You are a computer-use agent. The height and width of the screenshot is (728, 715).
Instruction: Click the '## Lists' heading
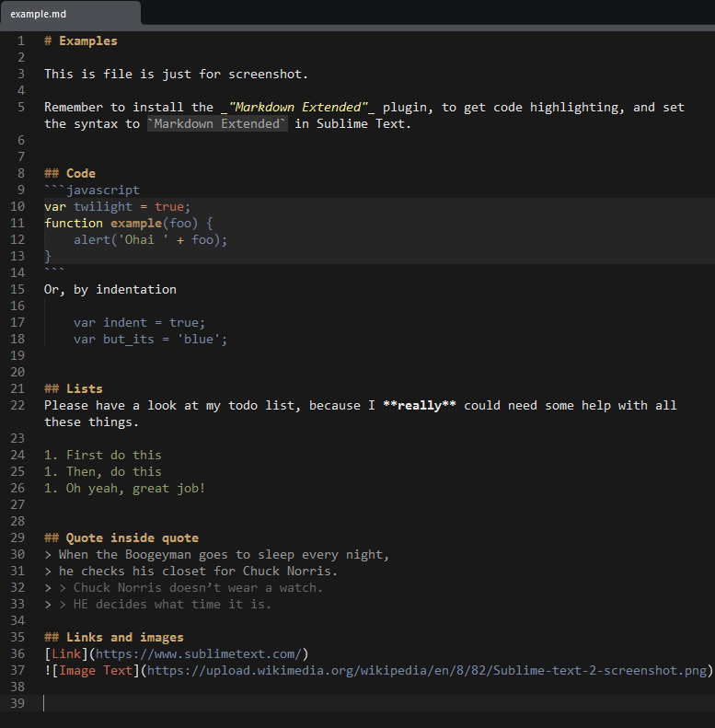(74, 389)
